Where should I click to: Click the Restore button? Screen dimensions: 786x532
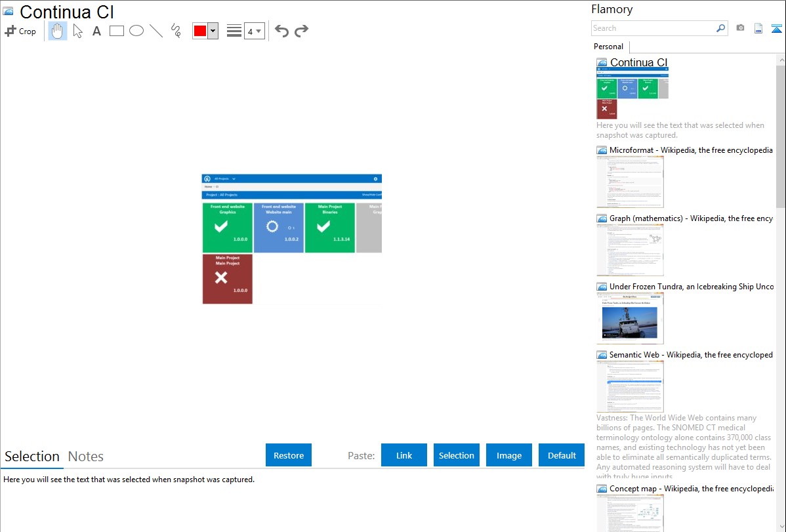coord(289,455)
